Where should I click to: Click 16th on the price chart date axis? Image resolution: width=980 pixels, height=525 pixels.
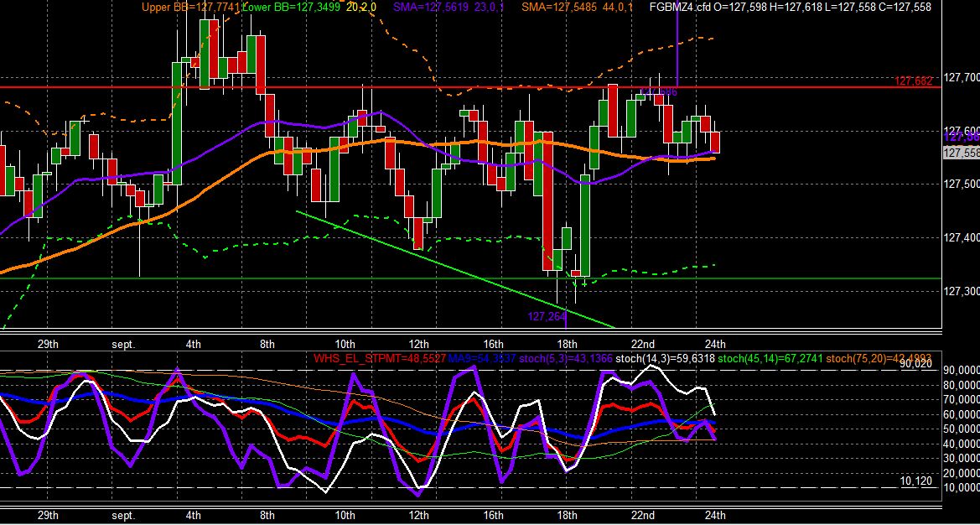(493, 345)
